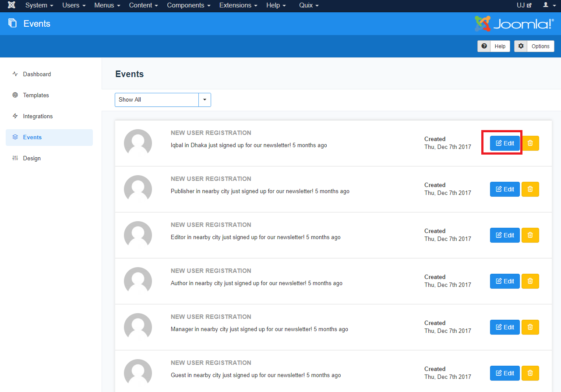Edit the Manager signup event
561x392 pixels.
point(505,327)
